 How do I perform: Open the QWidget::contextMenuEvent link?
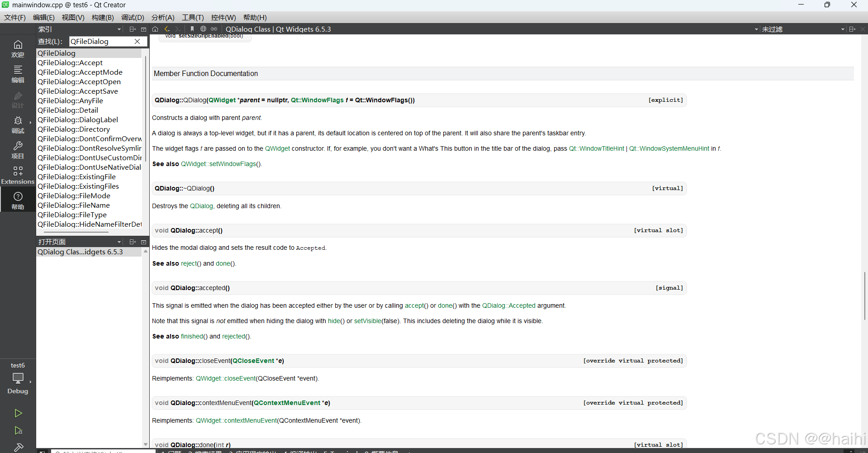[236, 420]
